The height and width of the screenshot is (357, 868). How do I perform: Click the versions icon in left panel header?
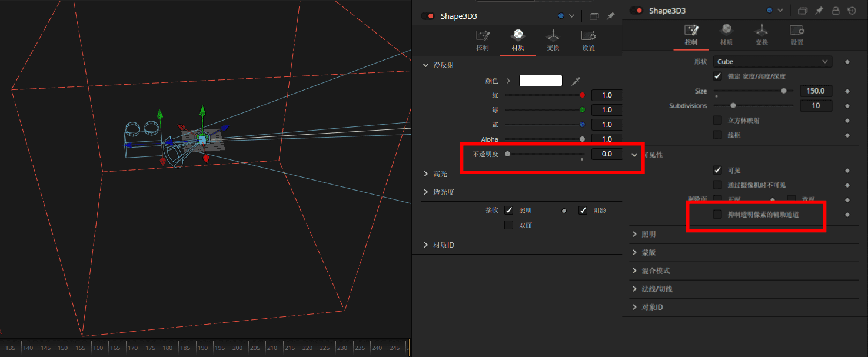594,16
